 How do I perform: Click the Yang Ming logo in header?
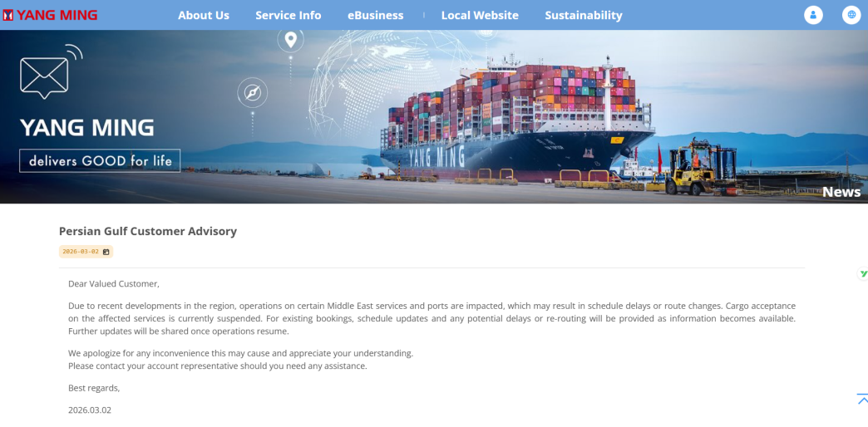click(x=50, y=15)
